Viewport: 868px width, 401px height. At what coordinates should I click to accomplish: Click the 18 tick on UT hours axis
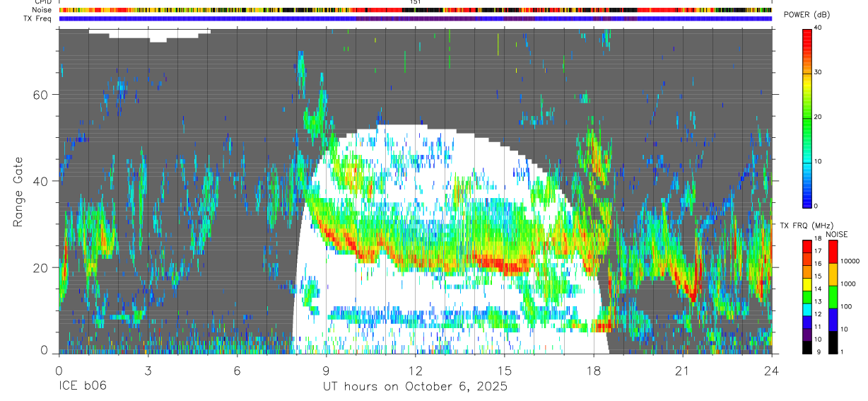point(593,370)
